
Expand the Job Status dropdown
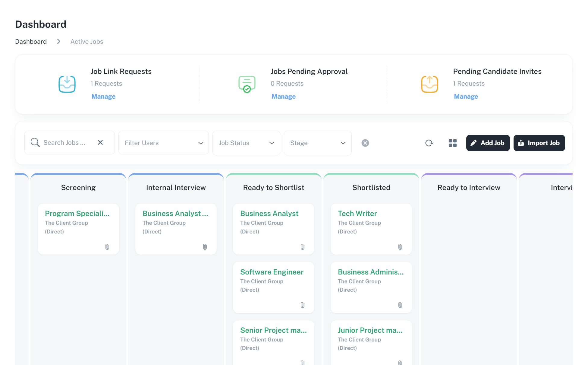click(246, 143)
